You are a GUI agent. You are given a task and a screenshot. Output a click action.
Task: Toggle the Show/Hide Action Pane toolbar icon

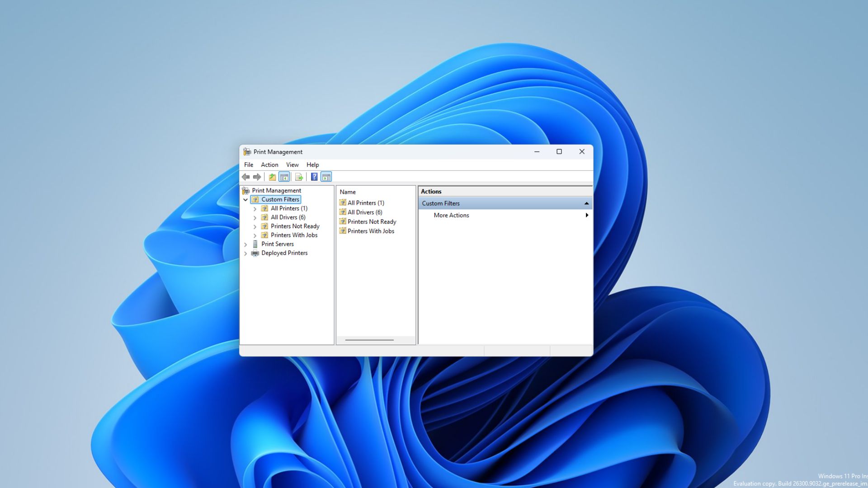click(326, 177)
